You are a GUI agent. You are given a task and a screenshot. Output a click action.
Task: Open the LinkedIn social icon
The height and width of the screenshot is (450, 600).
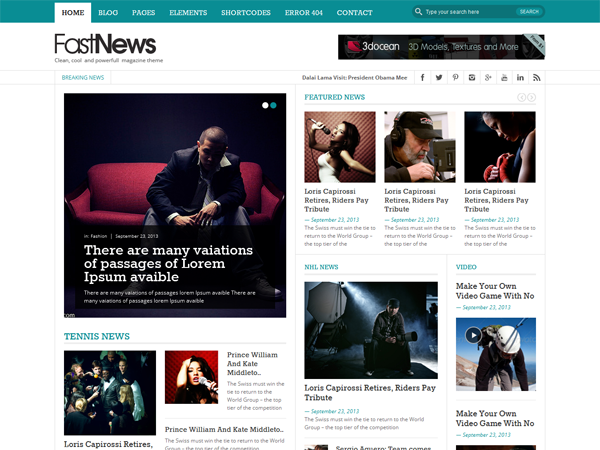pyautogui.click(x=520, y=78)
